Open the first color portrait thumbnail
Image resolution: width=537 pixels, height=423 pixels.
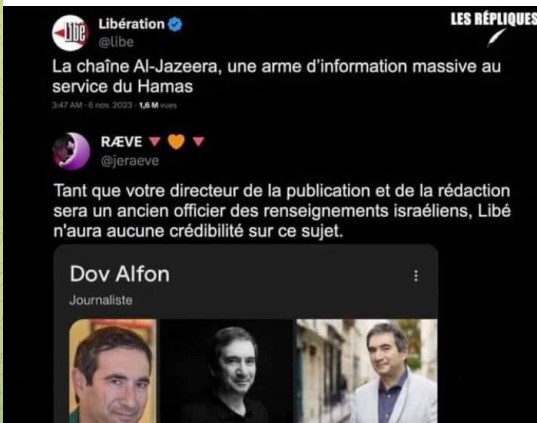[113, 371]
